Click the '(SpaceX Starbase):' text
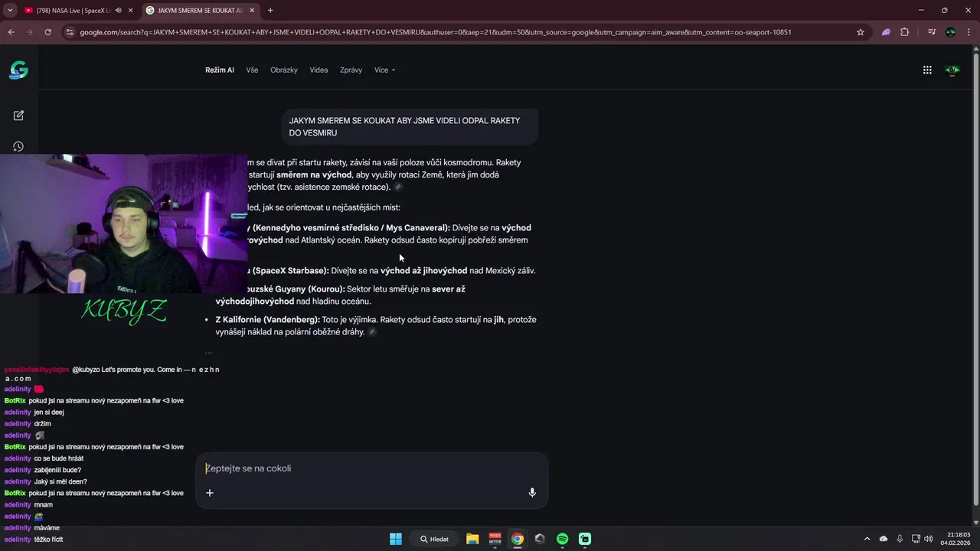The height and width of the screenshot is (551, 980). (291, 271)
